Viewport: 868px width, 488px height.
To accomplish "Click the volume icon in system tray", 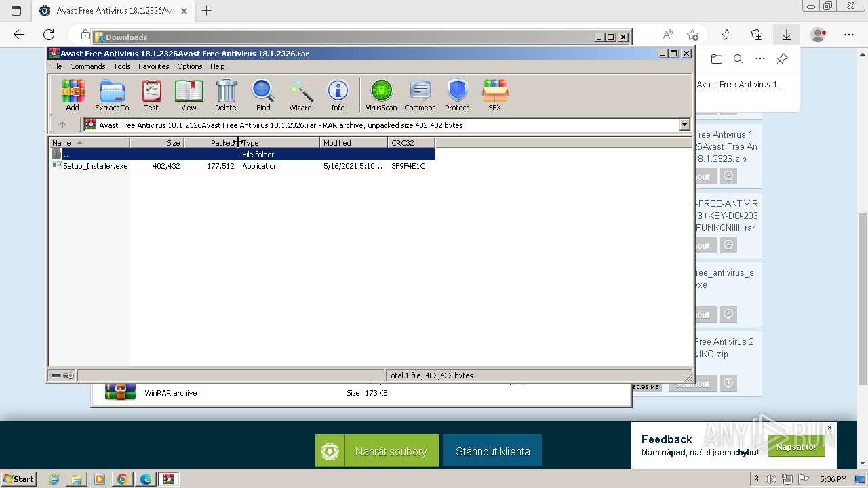I will 772,479.
